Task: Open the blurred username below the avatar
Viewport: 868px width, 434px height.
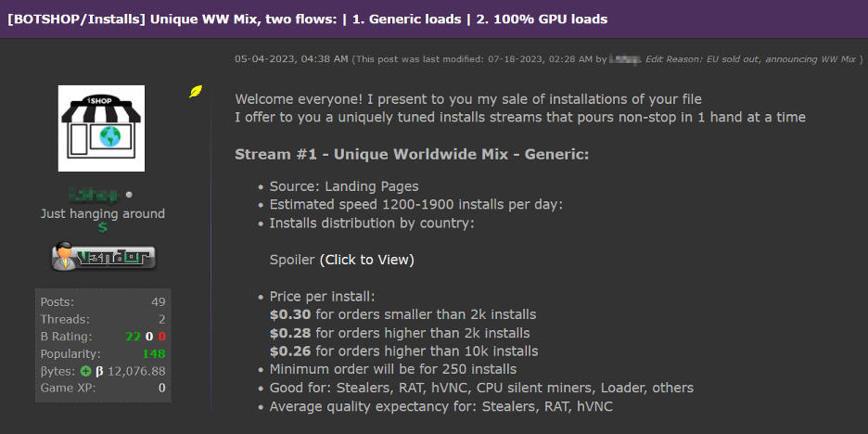Action: pyautogui.click(x=93, y=195)
